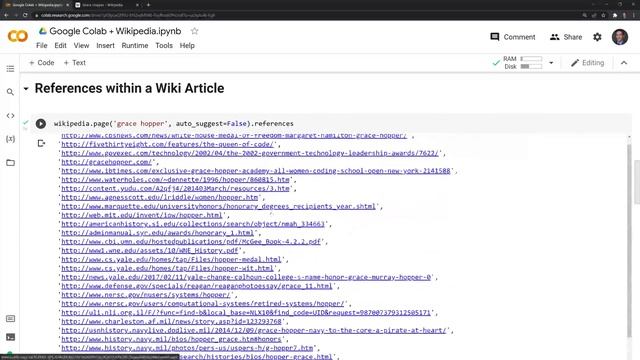Open the defense.gov reagan photoessay link

coord(197,286)
